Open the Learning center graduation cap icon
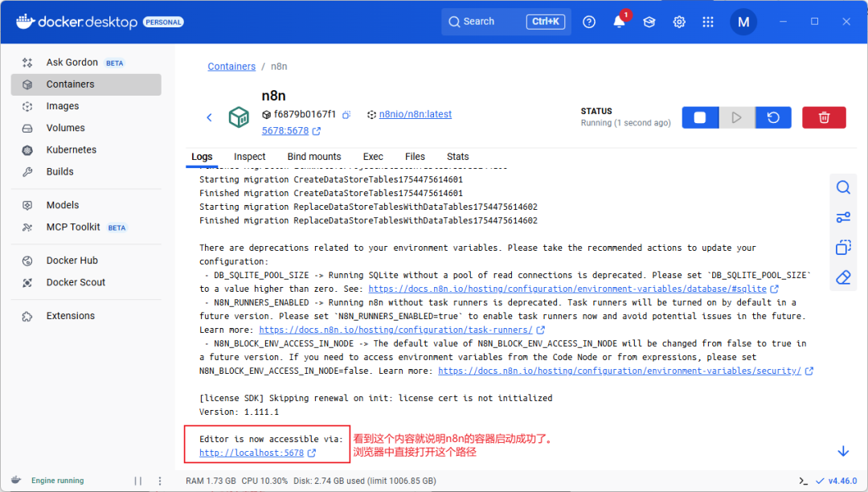Image resolution: width=868 pixels, height=492 pixels. point(649,22)
